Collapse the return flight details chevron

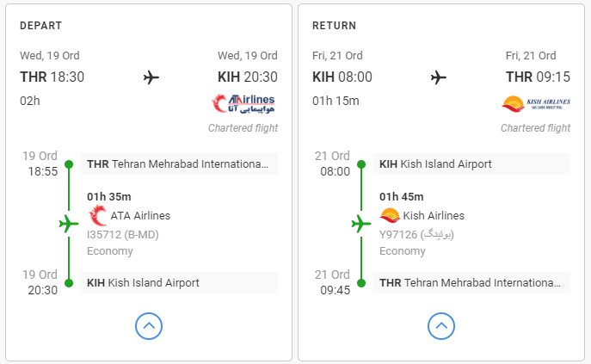coord(441,326)
